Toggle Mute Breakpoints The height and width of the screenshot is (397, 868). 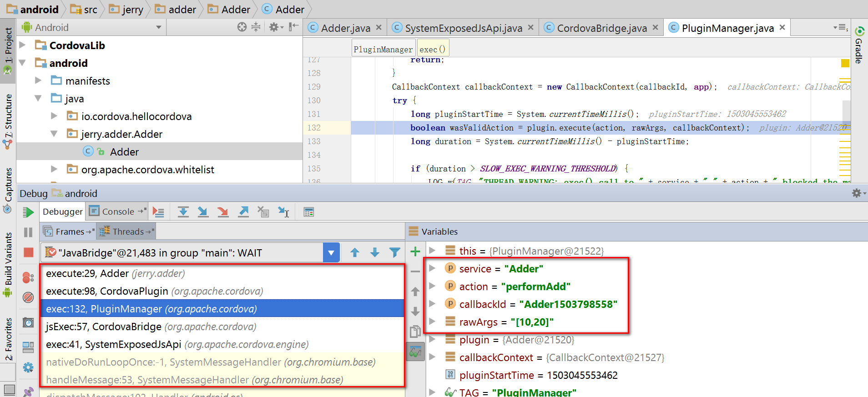click(28, 297)
